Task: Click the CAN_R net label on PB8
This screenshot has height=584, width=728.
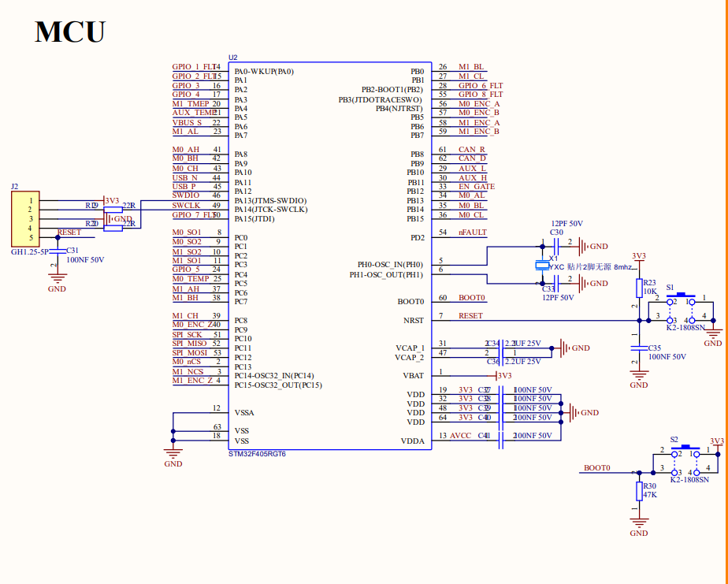Action: click(x=472, y=150)
